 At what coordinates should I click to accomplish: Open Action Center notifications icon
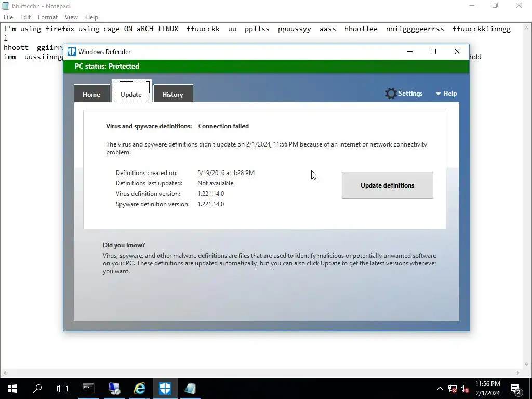516,389
